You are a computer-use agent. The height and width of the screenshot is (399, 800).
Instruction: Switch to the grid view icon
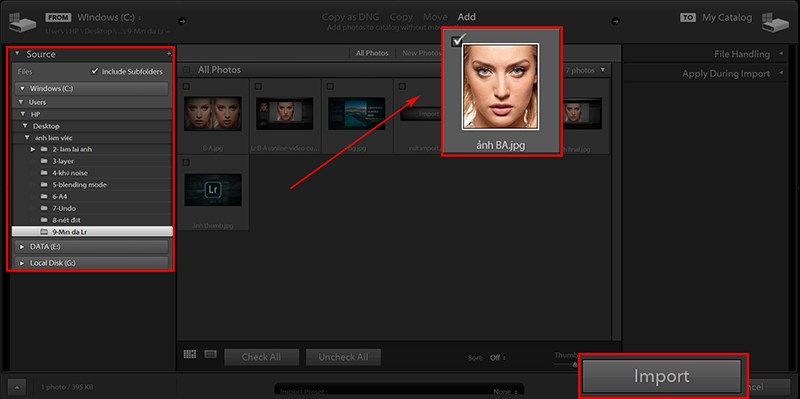(190, 354)
